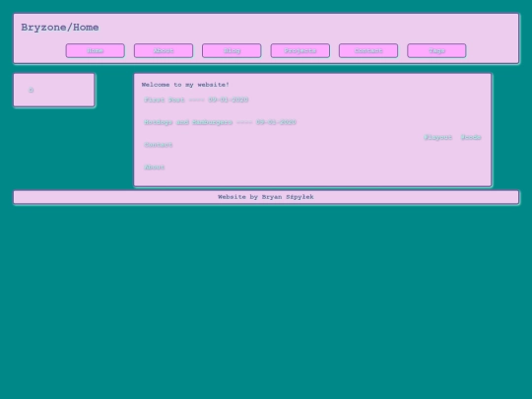Screen dimensions: 532x399
Task: Click the 'Welcome to my website!' text
Action: 185,85
